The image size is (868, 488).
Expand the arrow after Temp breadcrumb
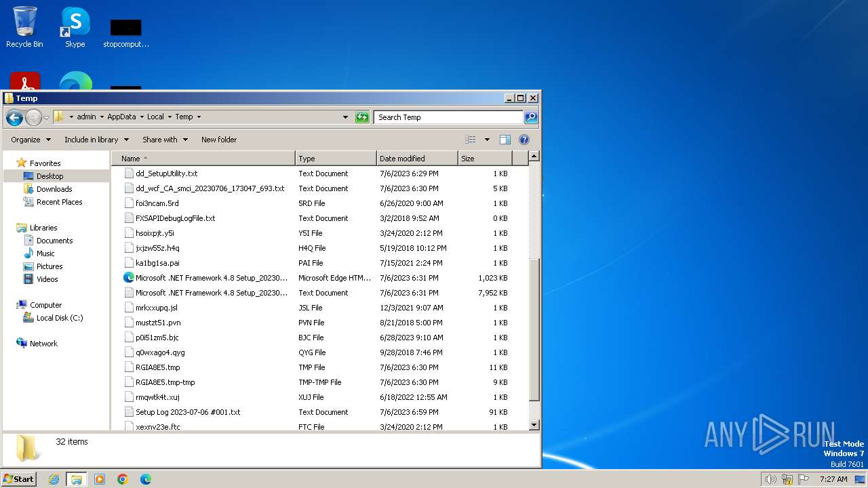[x=199, y=117]
